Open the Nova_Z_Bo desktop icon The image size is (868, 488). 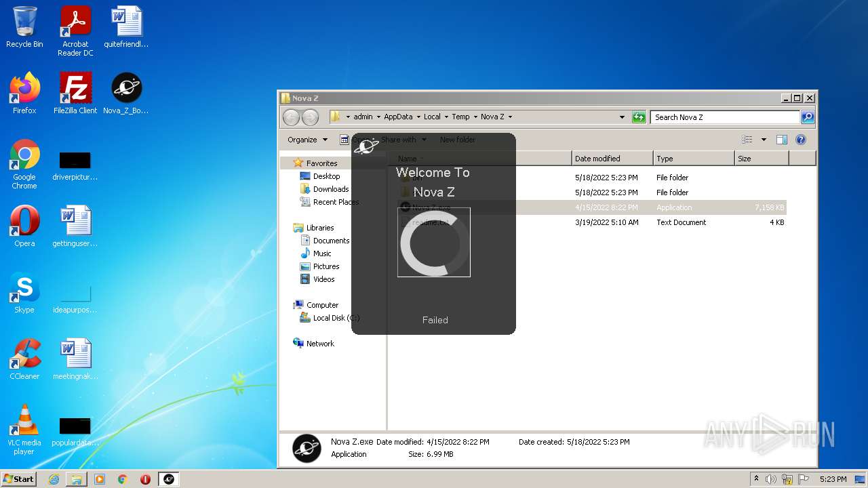126,94
